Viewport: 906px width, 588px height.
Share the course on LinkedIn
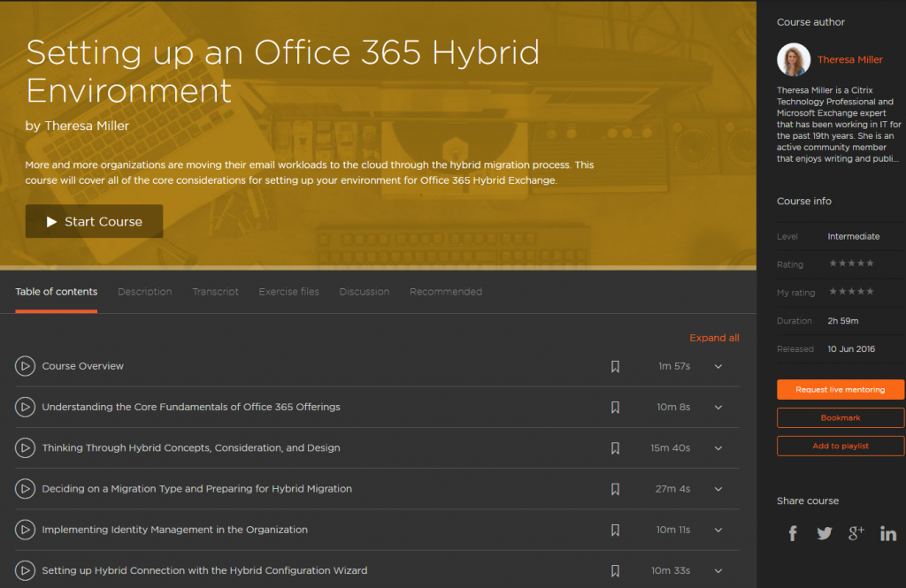pos(888,533)
